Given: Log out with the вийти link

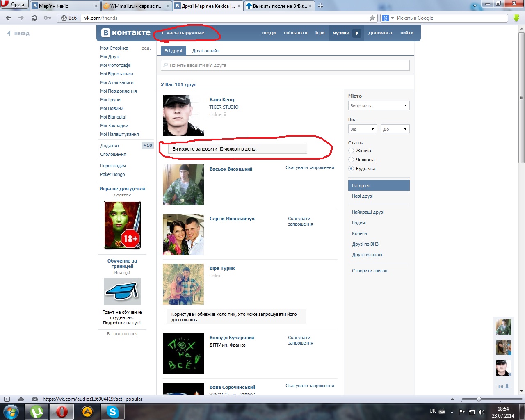Looking at the screenshot, I should pos(407,33).
